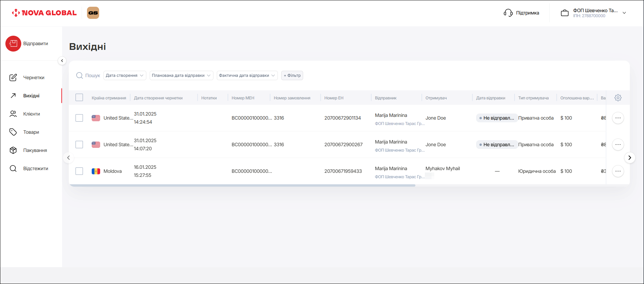
Task: Click the Підтримка headset icon
Action: pos(508,13)
